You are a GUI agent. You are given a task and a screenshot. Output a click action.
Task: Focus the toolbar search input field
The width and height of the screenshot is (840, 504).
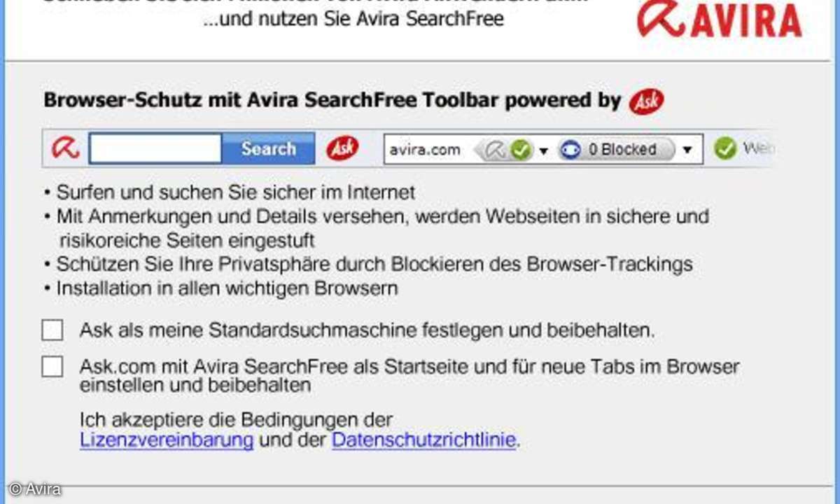tap(155, 148)
